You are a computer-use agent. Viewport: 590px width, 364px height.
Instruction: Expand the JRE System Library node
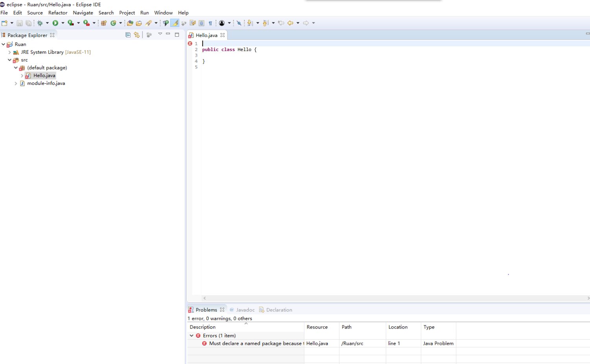tap(9, 52)
